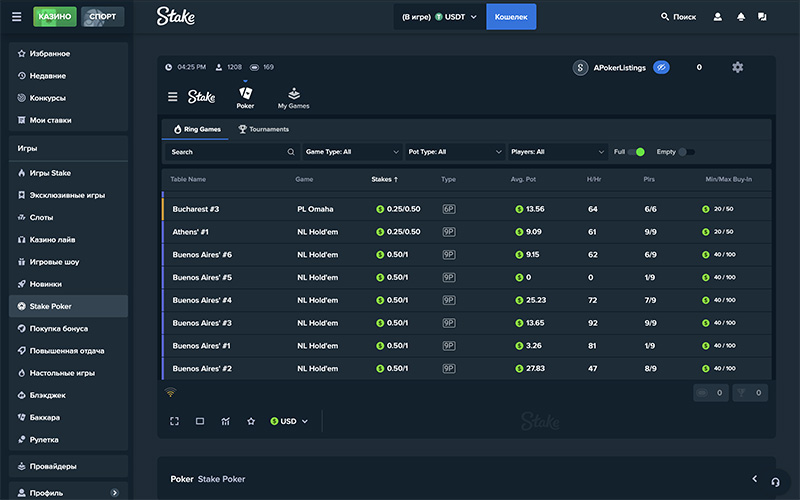Sort by Table Name column header
Screen dimensions: 800x500
(x=188, y=179)
